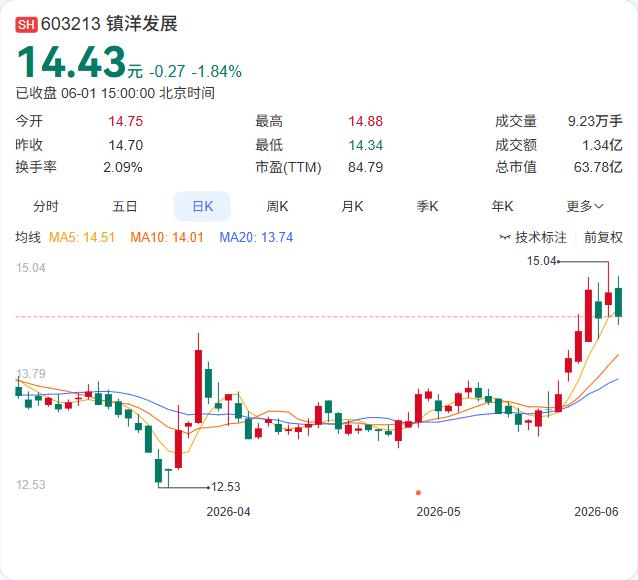Click the 成交量 value 9.23万手

click(595, 121)
